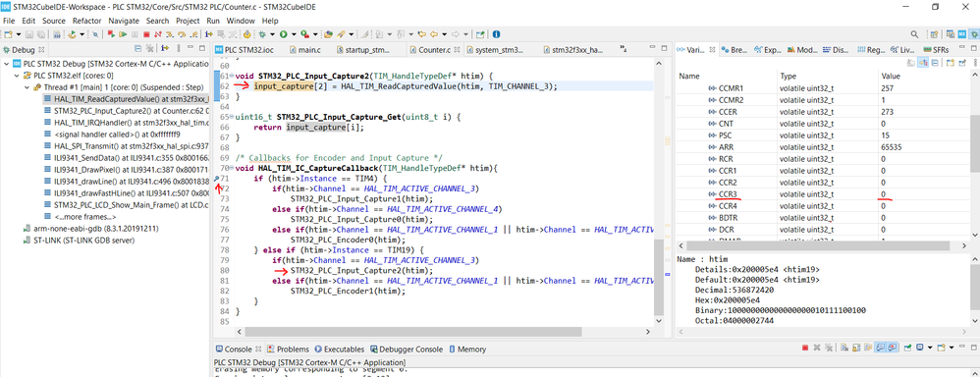Toggle Show Console When Standard Out Changes
Viewport: 980px width, 377px height.
coord(881,347)
